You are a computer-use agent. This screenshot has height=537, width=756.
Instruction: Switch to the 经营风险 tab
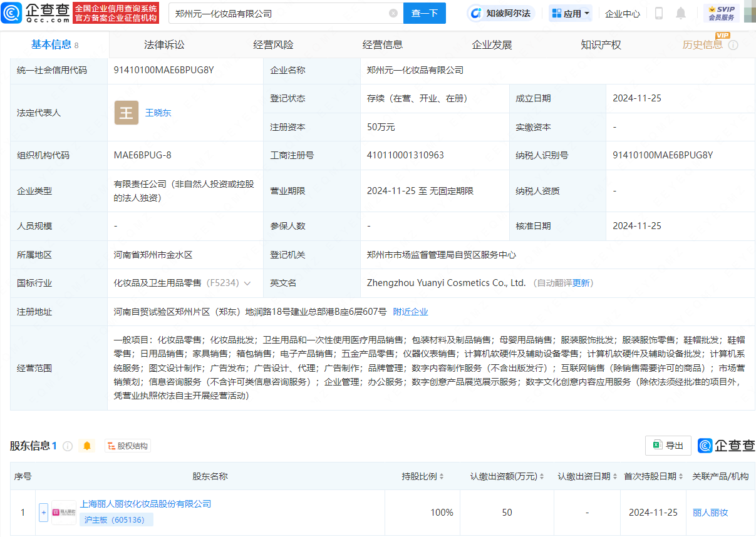[273, 44]
